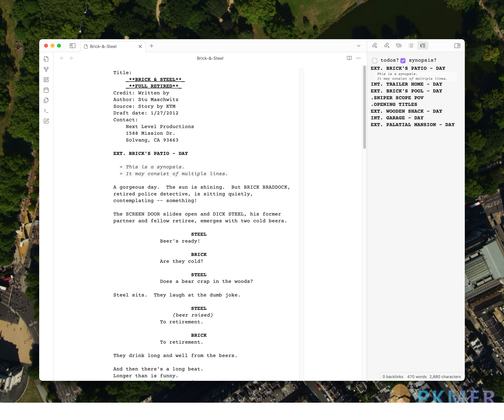Click the editor vertical scrollbar thumb
Viewport: 504px width, 420px height.
pos(364,107)
